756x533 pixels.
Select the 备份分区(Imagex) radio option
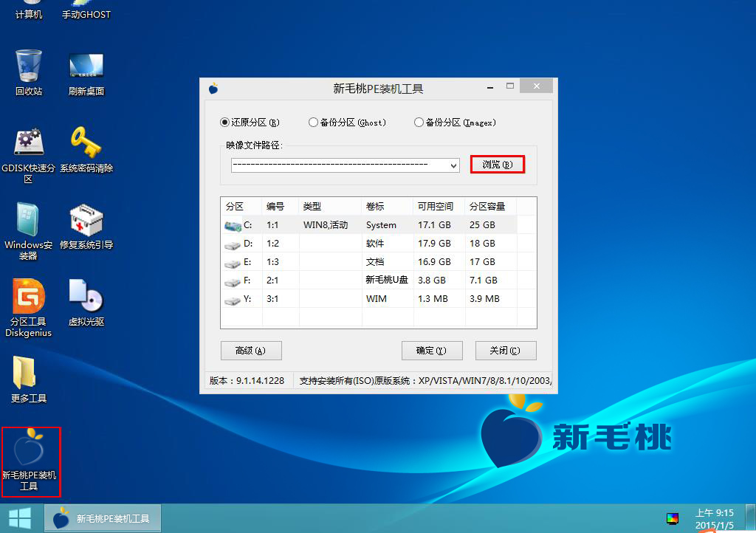coord(455,123)
